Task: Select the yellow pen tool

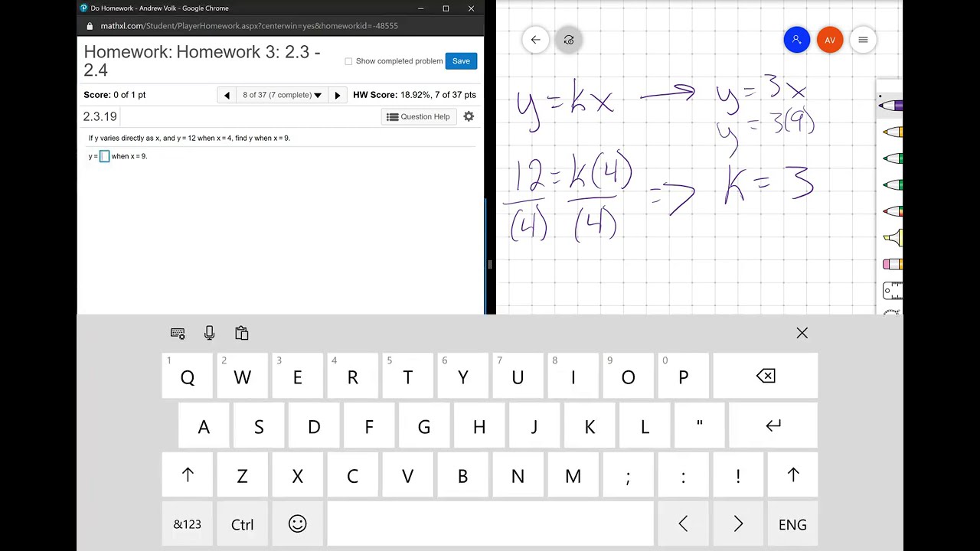Action: click(x=893, y=132)
